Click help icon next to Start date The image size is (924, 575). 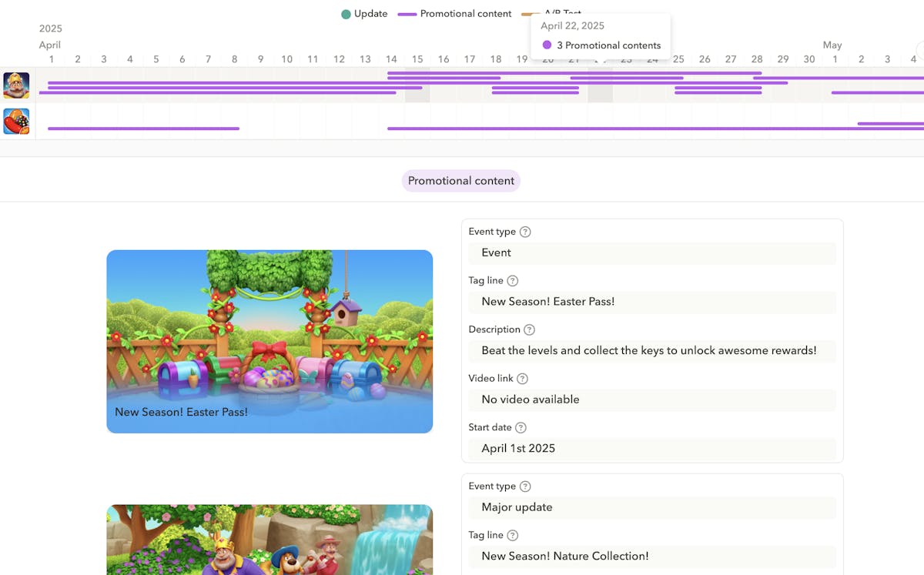[521, 428]
